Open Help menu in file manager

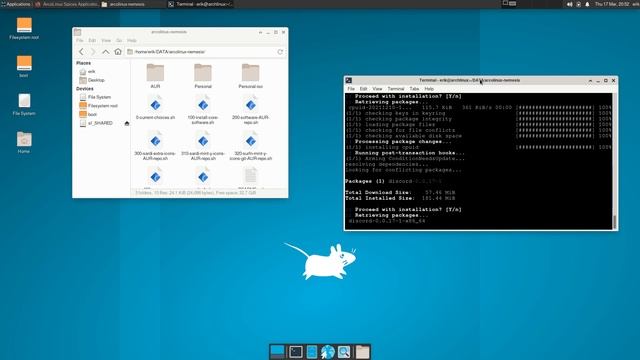(131, 40)
